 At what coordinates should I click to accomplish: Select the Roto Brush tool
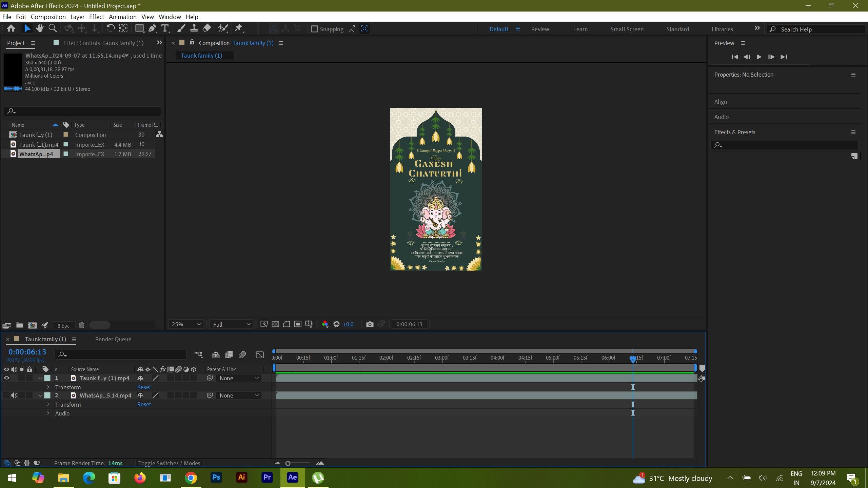point(223,28)
